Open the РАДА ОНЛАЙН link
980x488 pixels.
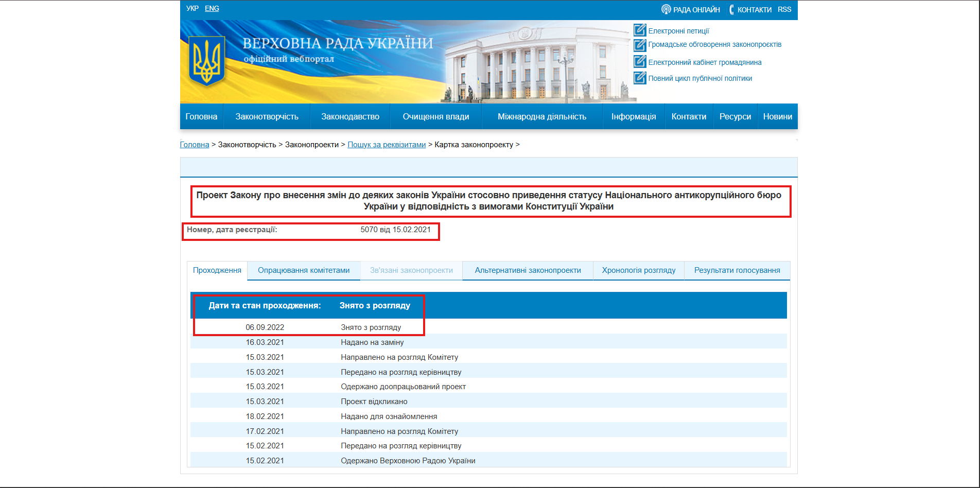pos(696,10)
